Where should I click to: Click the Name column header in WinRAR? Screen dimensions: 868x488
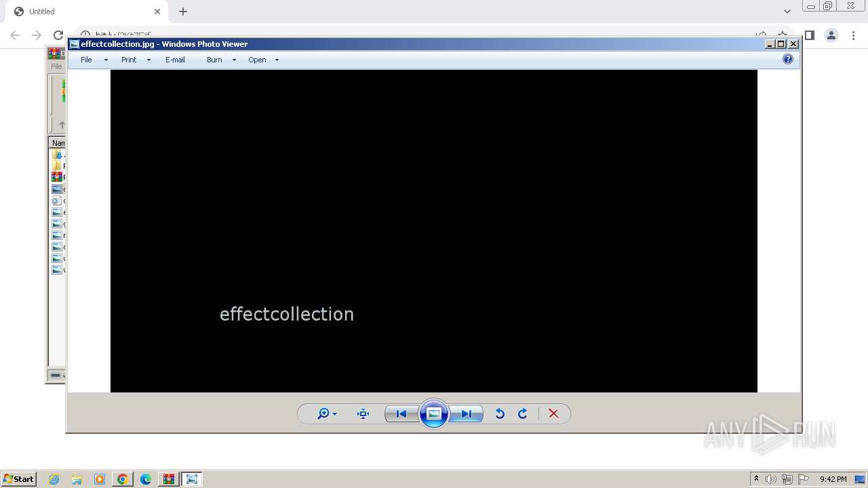[x=59, y=143]
